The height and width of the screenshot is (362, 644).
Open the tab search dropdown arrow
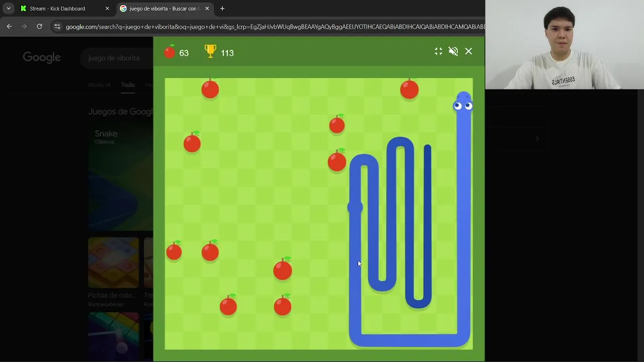pyautogui.click(x=9, y=9)
